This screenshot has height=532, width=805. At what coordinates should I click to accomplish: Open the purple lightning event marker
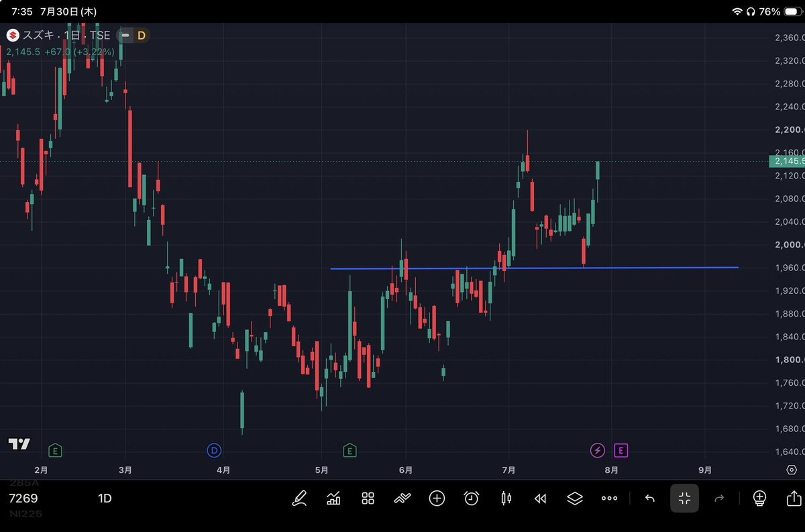[x=597, y=450]
